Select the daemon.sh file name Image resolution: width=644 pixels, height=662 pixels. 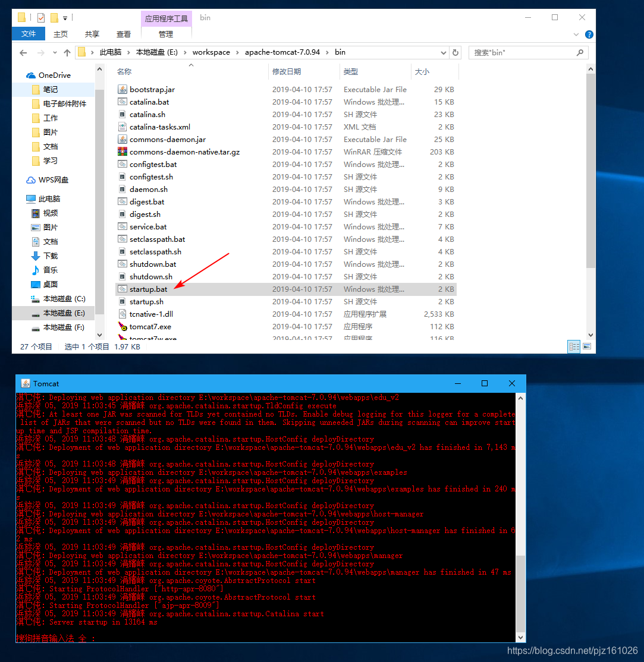coord(149,190)
